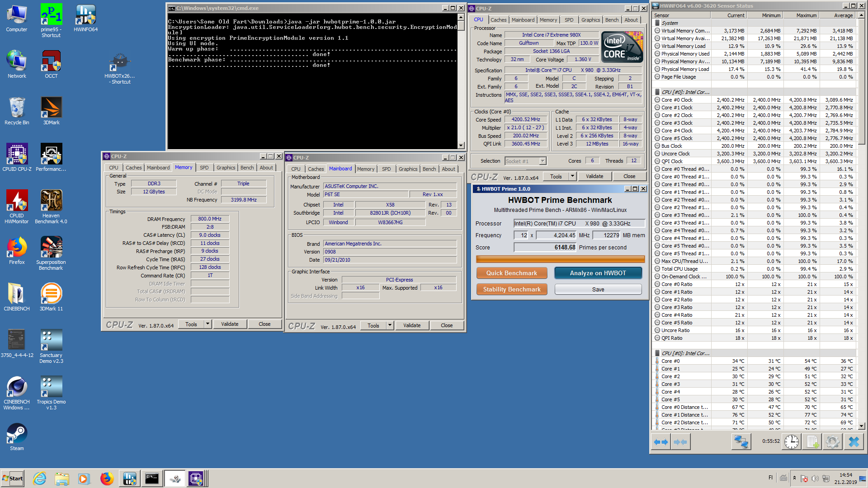This screenshot has width=868, height=488.
Task: Open Sanctuary Demo v2.3 desktop icon
Action: (51, 347)
